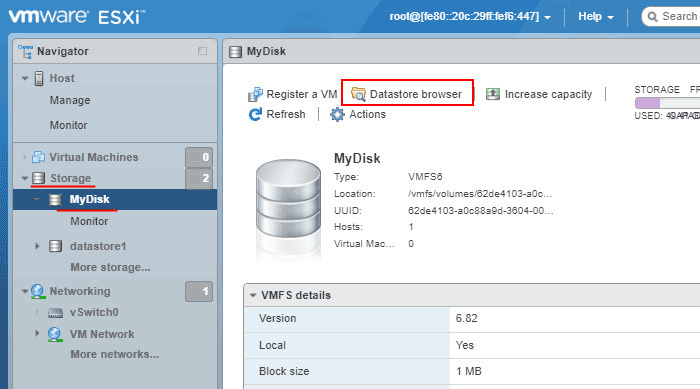Viewport: 700px width, 389px height.
Task: Click the storage usage bar
Action: 667,103
